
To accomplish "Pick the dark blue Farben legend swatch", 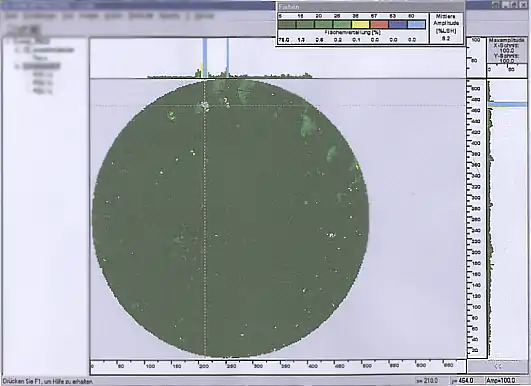I will [x=398, y=25].
